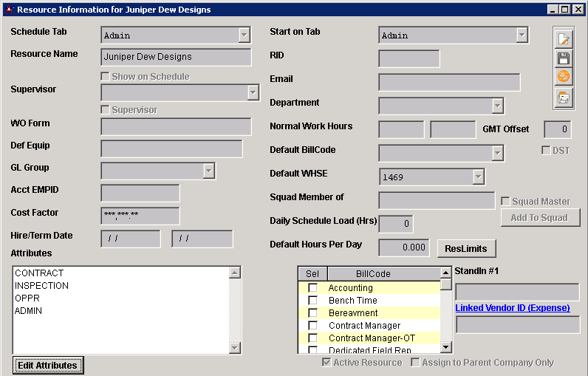This screenshot has width=588, height=376.
Task: Open the Start on Tab dropdown
Action: (x=522, y=35)
